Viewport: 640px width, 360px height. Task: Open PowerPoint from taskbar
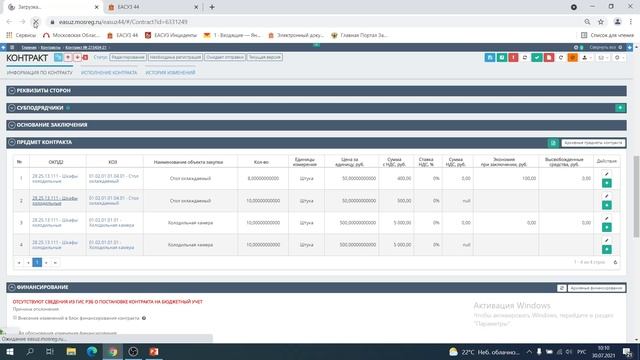(x=154, y=351)
